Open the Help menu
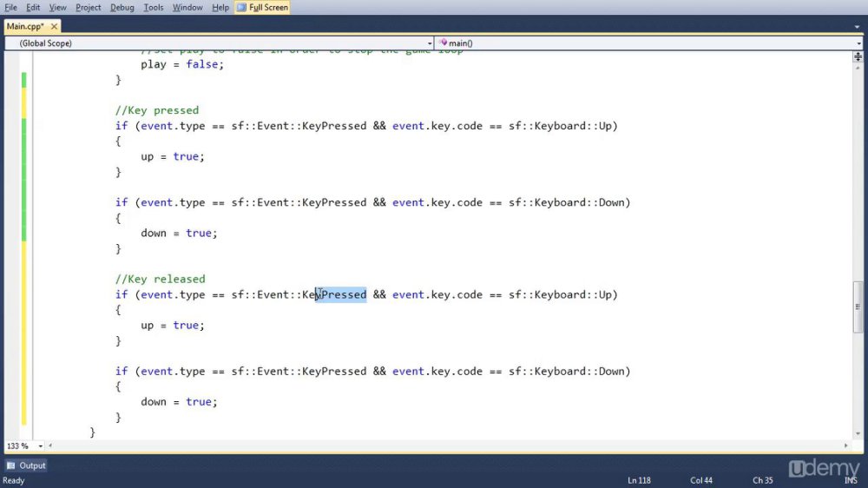The width and height of the screenshot is (868, 488). [220, 7]
